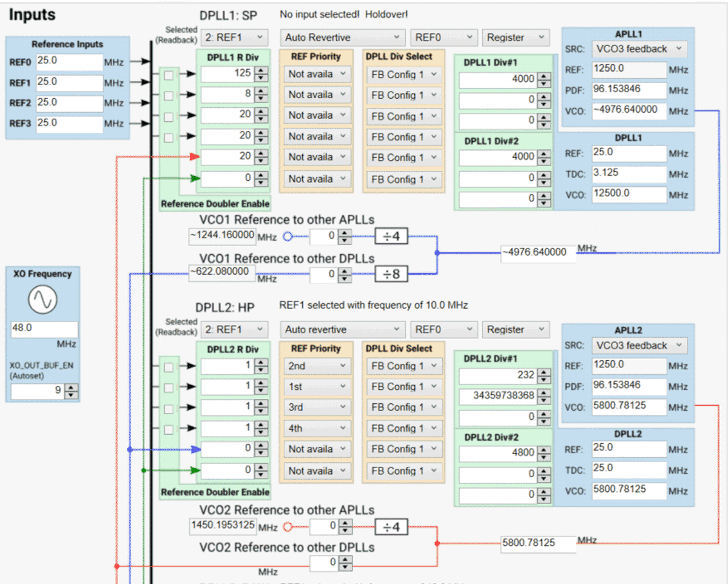Change DPLL2 first REF Priority from 2nd
This screenshot has width=728, height=584.
coord(317,366)
